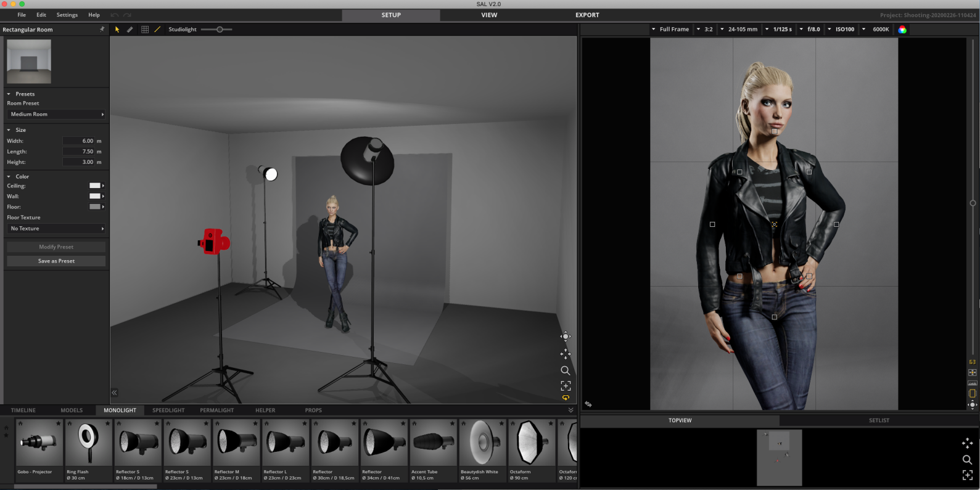The height and width of the screenshot is (490, 980).
Task: Collapse the Presets section
Action: 9,94
